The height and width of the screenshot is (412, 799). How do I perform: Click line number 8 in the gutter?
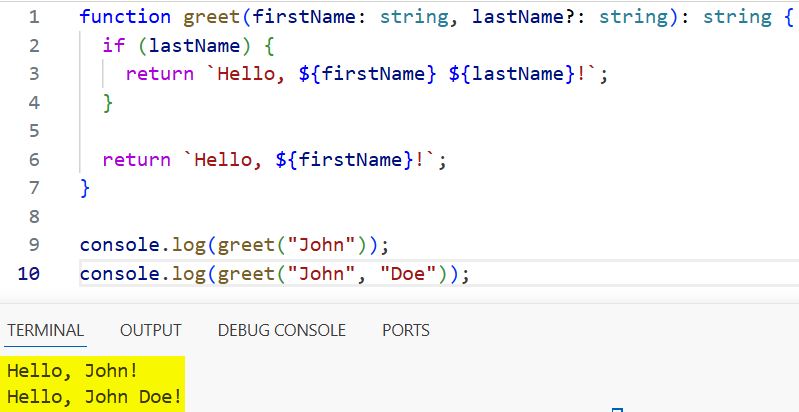click(x=34, y=217)
